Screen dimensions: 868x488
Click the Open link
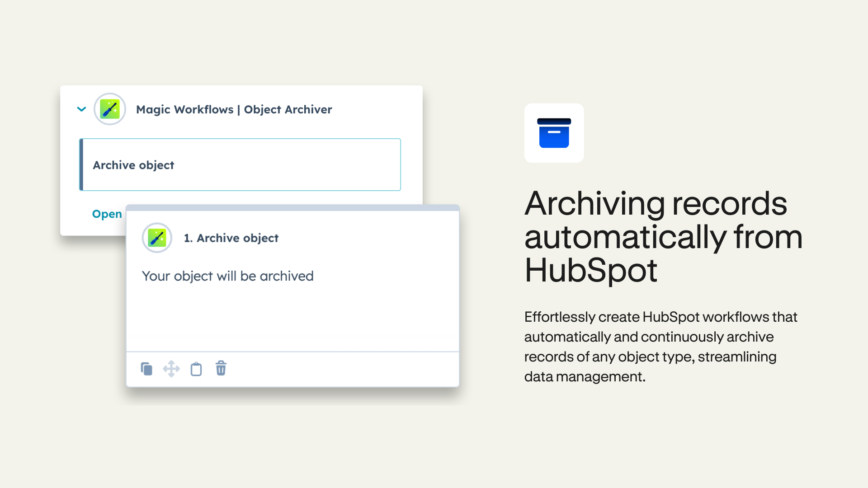coord(107,214)
